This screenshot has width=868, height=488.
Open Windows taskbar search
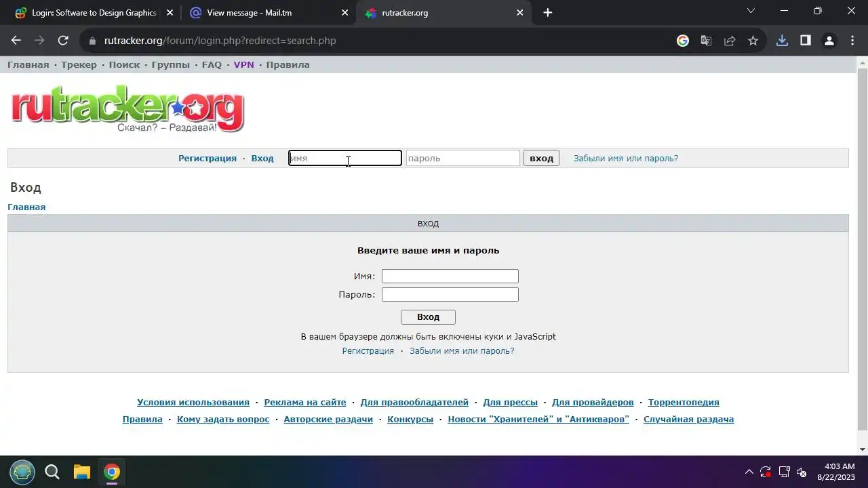coord(52,472)
